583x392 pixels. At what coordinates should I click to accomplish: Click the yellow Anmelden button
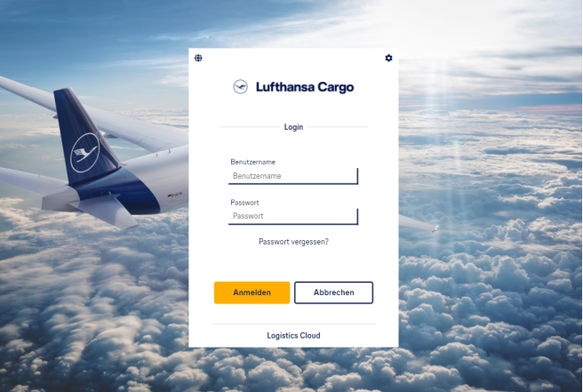point(252,292)
